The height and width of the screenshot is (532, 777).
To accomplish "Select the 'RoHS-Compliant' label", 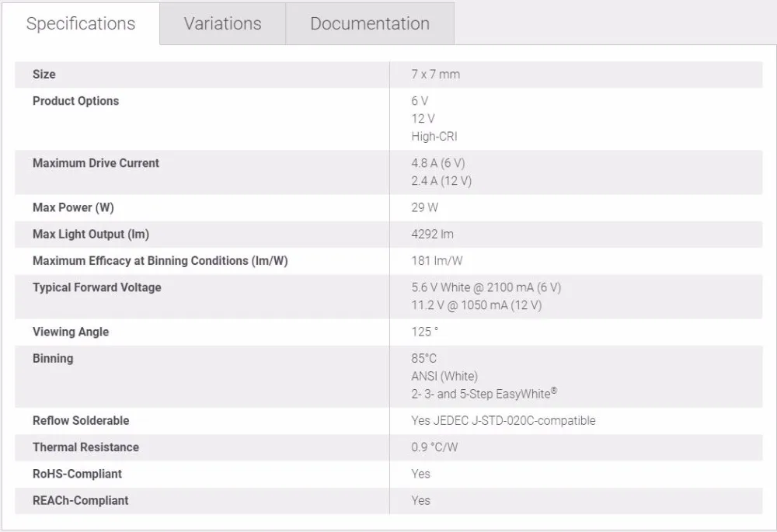I will 77,474.
